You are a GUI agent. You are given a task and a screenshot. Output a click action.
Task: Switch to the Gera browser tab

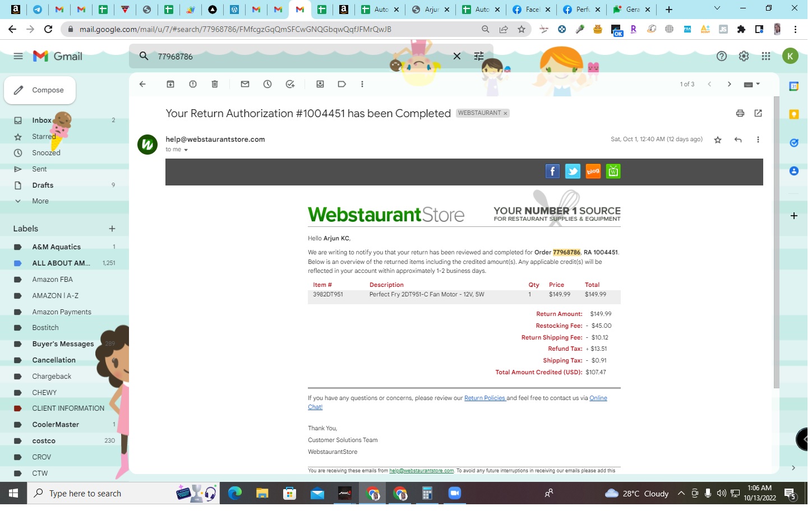(632, 10)
